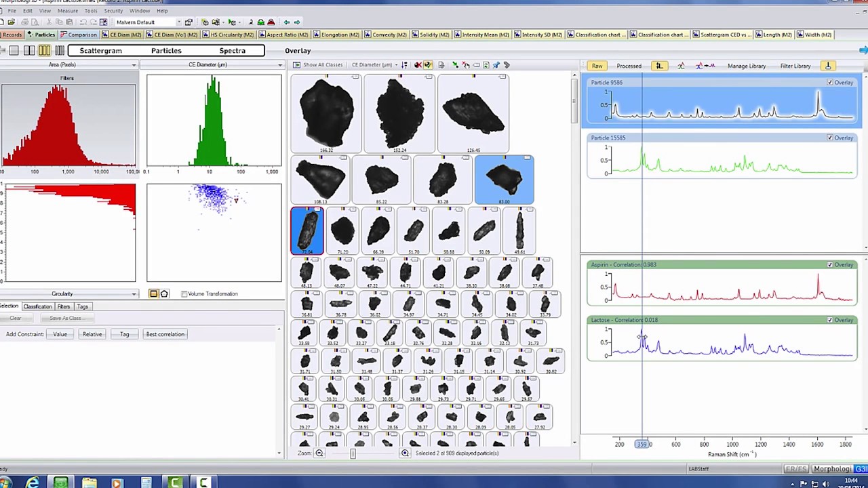Click zoom out magnifier icon
The height and width of the screenshot is (488, 868).
click(x=319, y=453)
